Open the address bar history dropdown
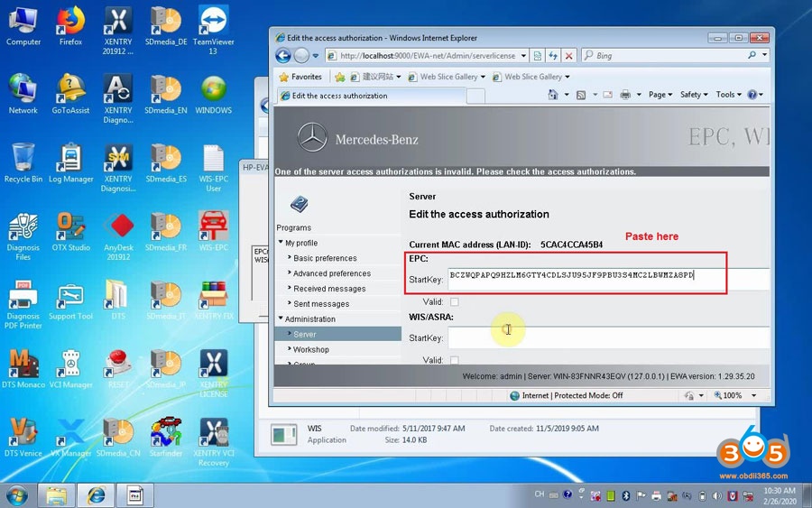812x508 pixels. 523,55
